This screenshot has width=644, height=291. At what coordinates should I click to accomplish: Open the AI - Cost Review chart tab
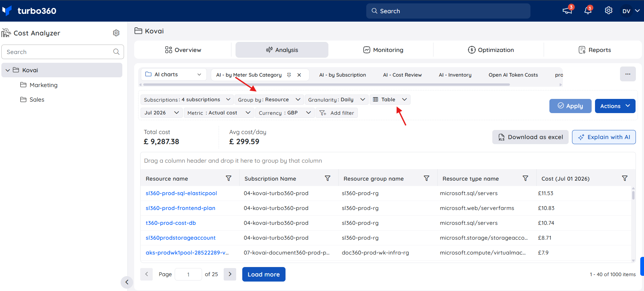[x=402, y=75]
